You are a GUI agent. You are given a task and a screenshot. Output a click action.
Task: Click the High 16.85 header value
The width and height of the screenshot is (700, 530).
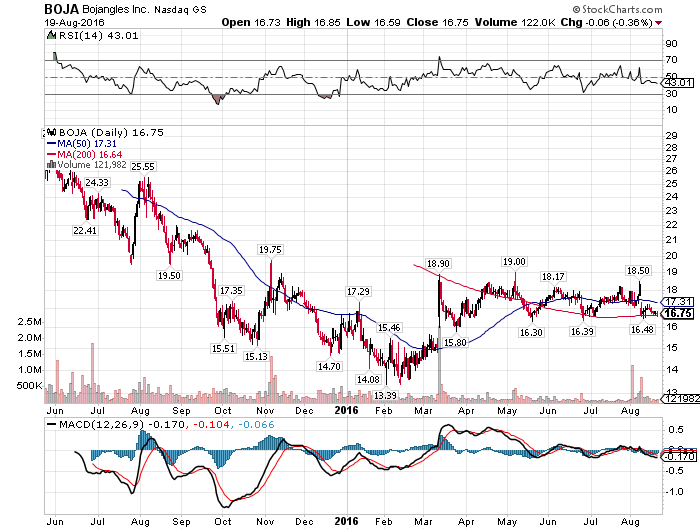[x=313, y=22]
